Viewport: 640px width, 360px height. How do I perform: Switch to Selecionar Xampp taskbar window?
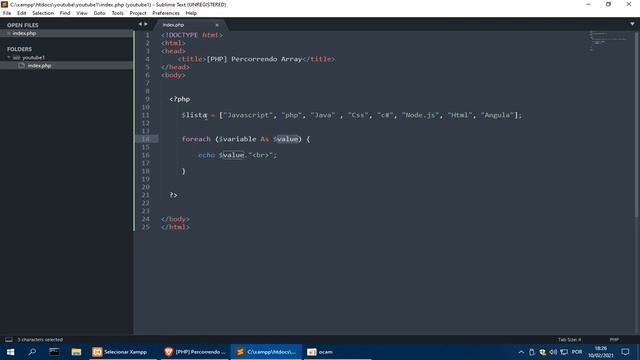123,352
